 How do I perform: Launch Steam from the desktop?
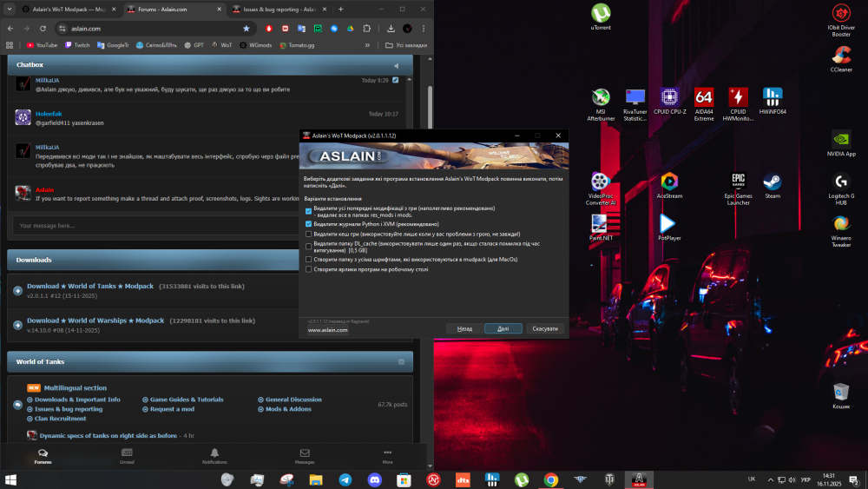click(x=773, y=186)
